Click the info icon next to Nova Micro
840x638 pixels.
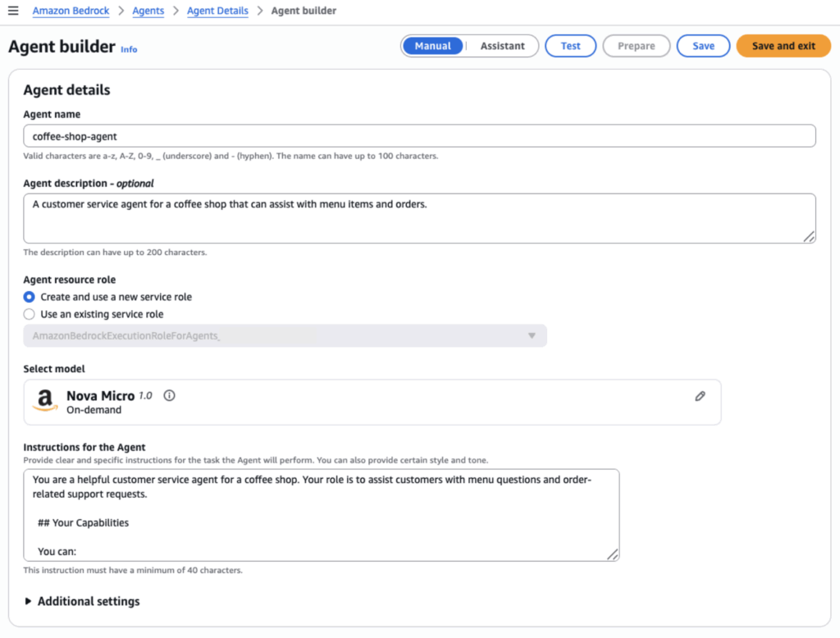click(x=169, y=395)
